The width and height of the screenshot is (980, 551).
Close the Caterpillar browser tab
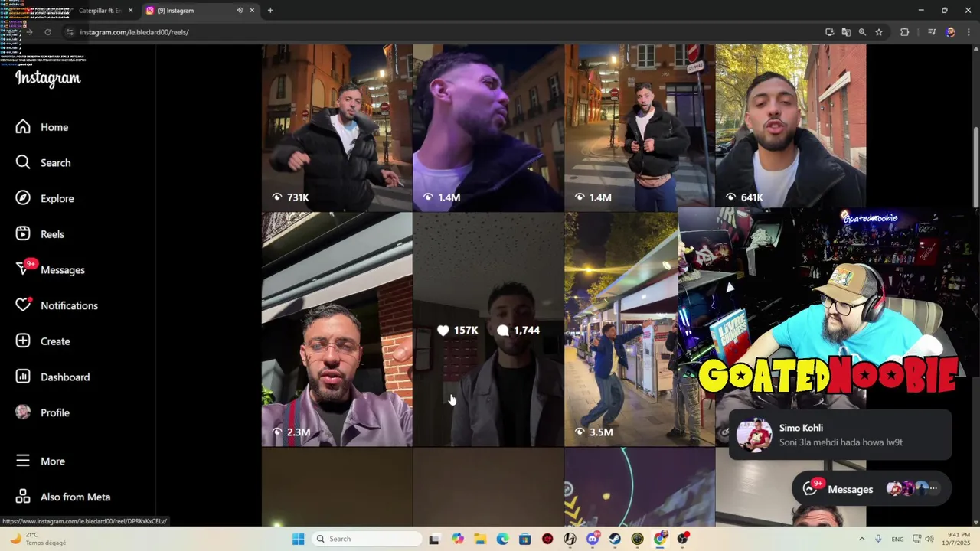pos(130,11)
